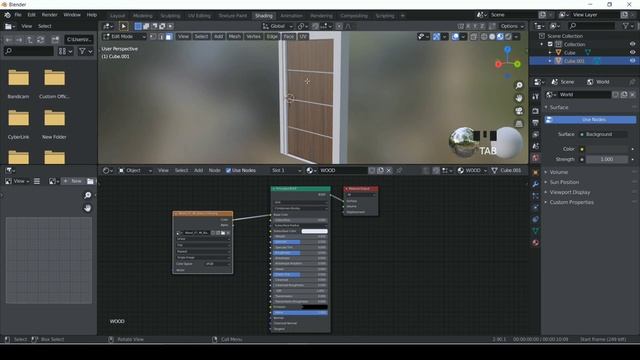Viewport: 640px width, 360px height.
Task: Open the Bandicam folder in file browser
Action: coord(18,84)
